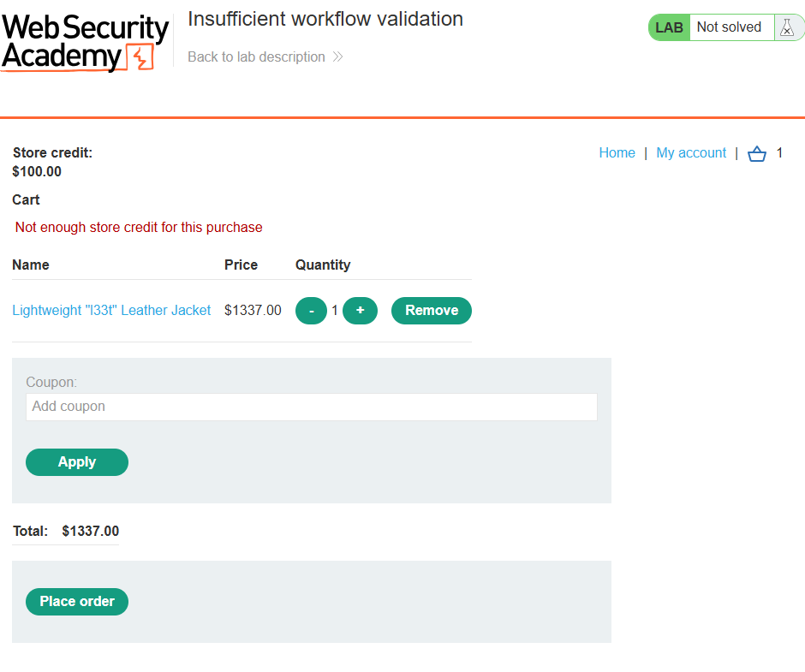This screenshot has height=672, width=805.
Task: Click the double chevron beside lab description
Action: coord(337,56)
